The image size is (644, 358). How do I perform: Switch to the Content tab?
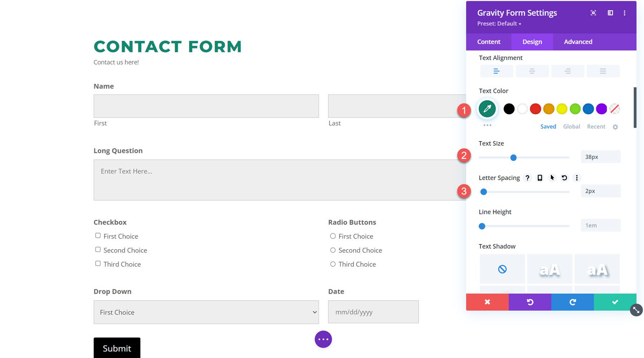pyautogui.click(x=488, y=42)
